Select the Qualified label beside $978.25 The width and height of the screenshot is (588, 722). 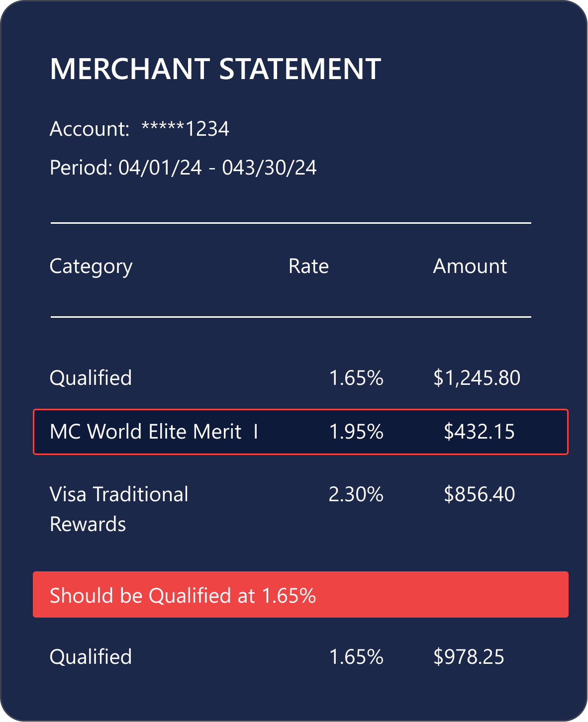[91, 657]
